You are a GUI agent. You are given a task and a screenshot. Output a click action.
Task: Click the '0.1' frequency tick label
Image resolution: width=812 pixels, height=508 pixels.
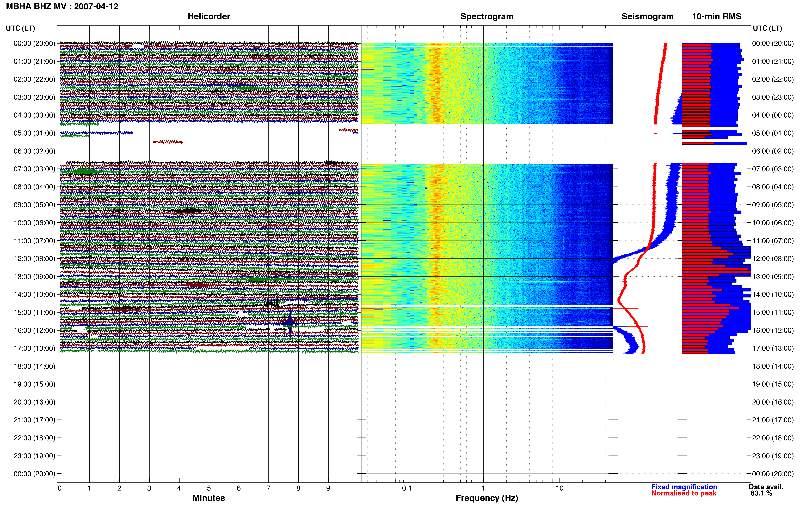point(407,488)
